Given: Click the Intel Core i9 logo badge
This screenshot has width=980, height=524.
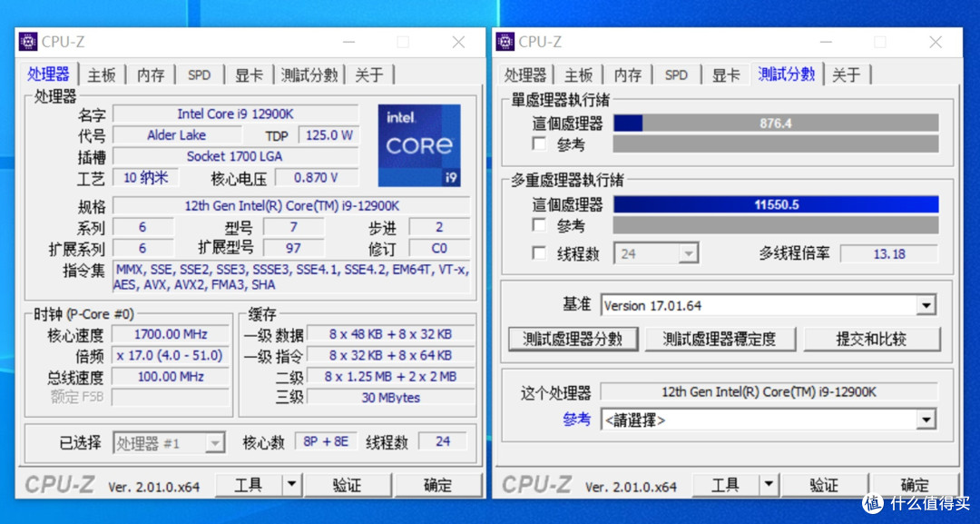Looking at the screenshot, I should point(419,145).
